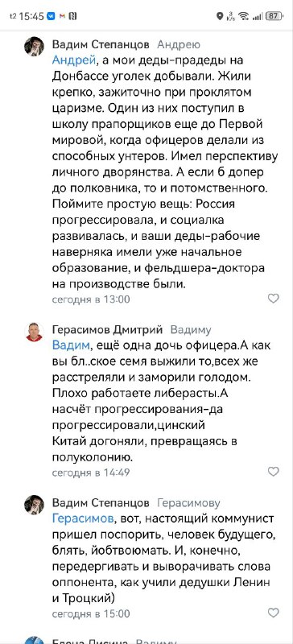This screenshot has height=644, width=293.
Task: Tap the 'сегодня в 14:49' timestamp
Action: point(91,473)
